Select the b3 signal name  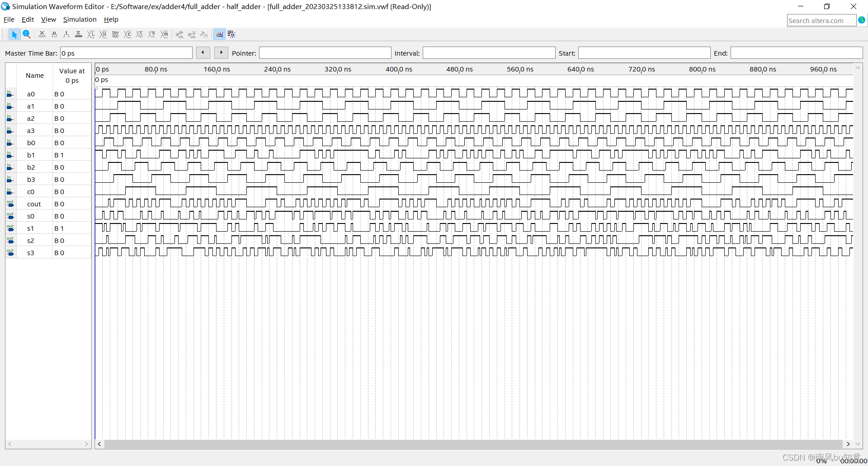[31, 180]
